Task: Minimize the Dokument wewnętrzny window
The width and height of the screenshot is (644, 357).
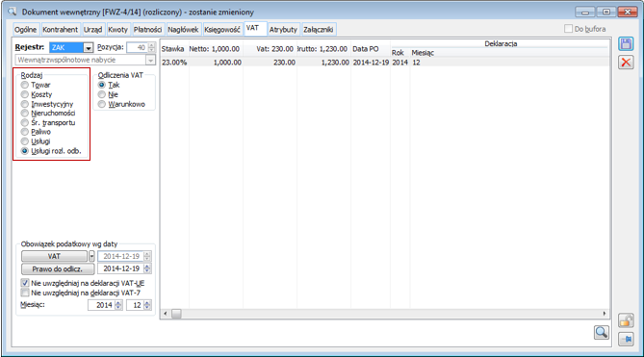Action: [585, 12]
